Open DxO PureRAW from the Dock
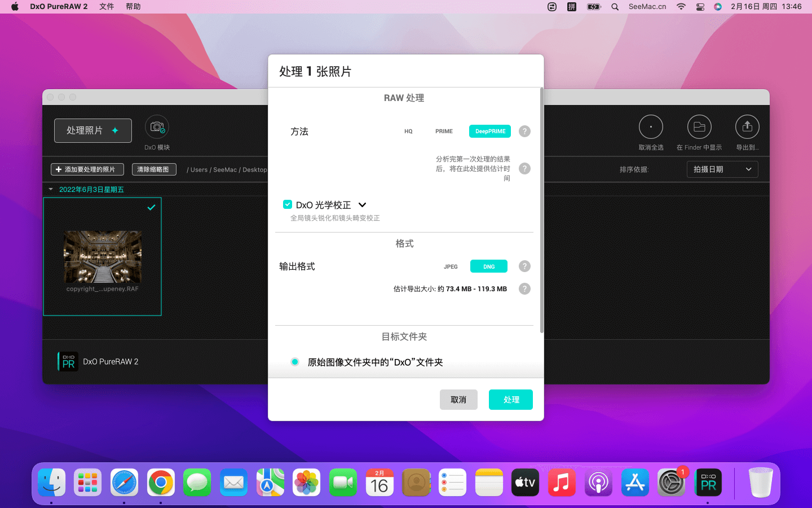812x508 pixels. 708,483
